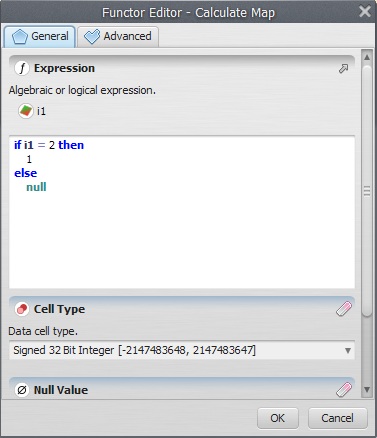Image resolution: width=377 pixels, height=438 pixels.
Task: Click the i1 map input icon
Action: (x=26, y=111)
